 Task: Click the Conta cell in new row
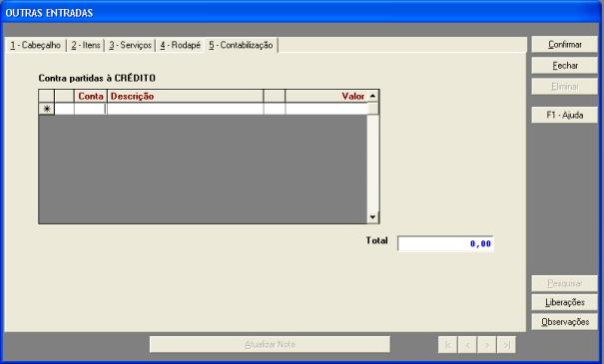click(90, 109)
